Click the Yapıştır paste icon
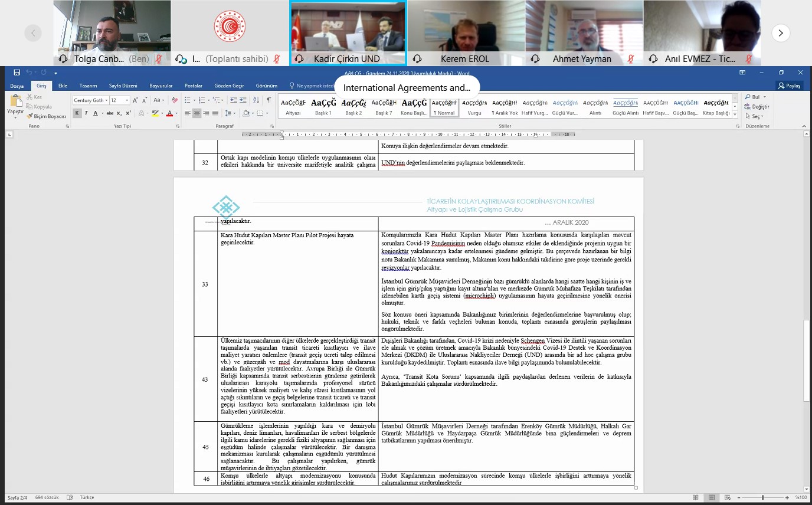The height and width of the screenshot is (505, 812). (x=15, y=101)
